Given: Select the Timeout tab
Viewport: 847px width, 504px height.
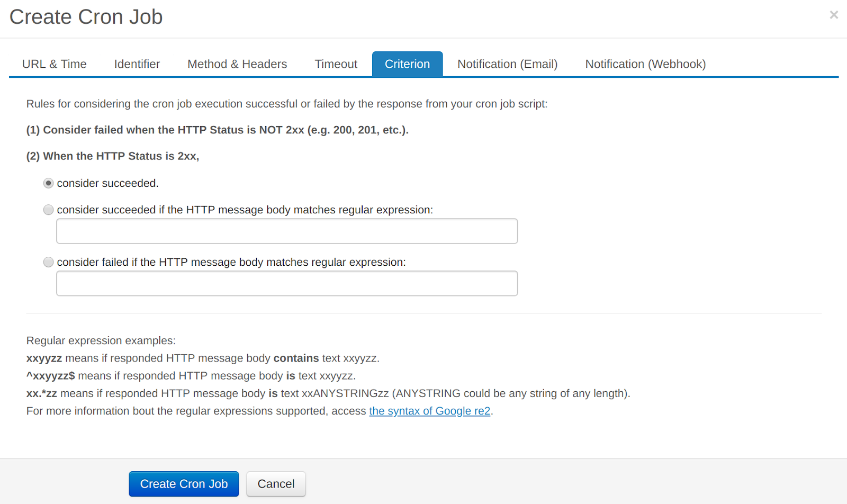Looking at the screenshot, I should click(336, 64).
